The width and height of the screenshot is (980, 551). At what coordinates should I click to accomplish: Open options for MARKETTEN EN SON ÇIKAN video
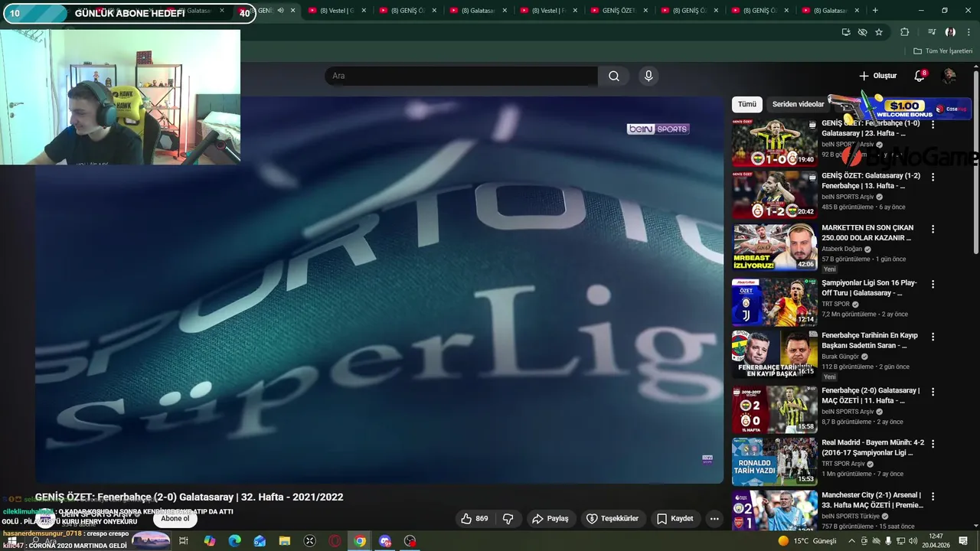pos(933,229)
